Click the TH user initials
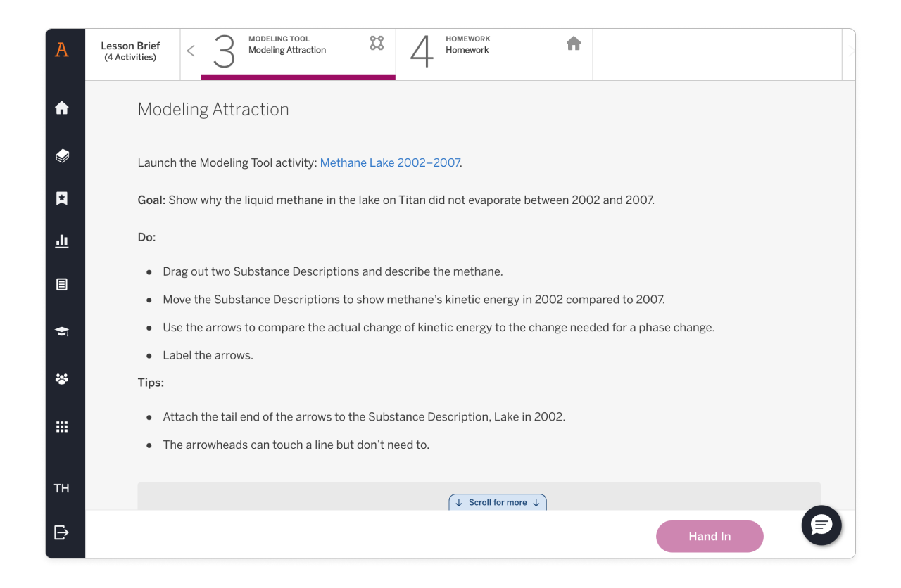Image resolution: width=901 pixels, height=588 pixels. [x=62, y=488]
